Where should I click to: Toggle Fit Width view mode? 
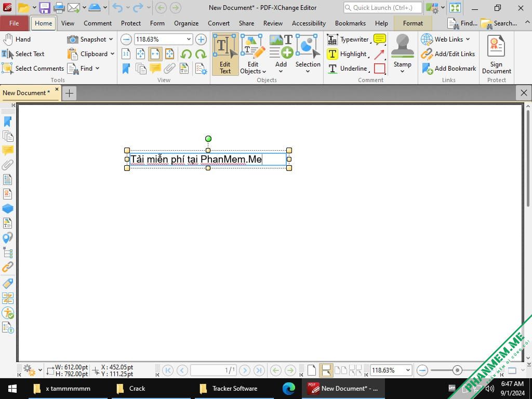155,54
